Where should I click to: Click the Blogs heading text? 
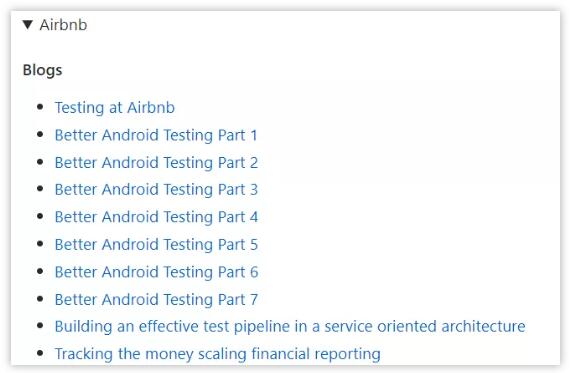coord(42,70)
